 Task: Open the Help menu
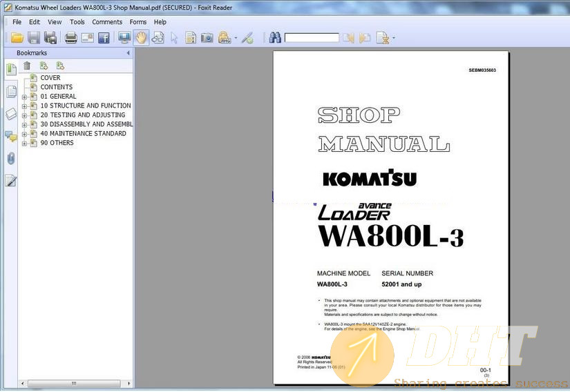(x=160, y=22)
